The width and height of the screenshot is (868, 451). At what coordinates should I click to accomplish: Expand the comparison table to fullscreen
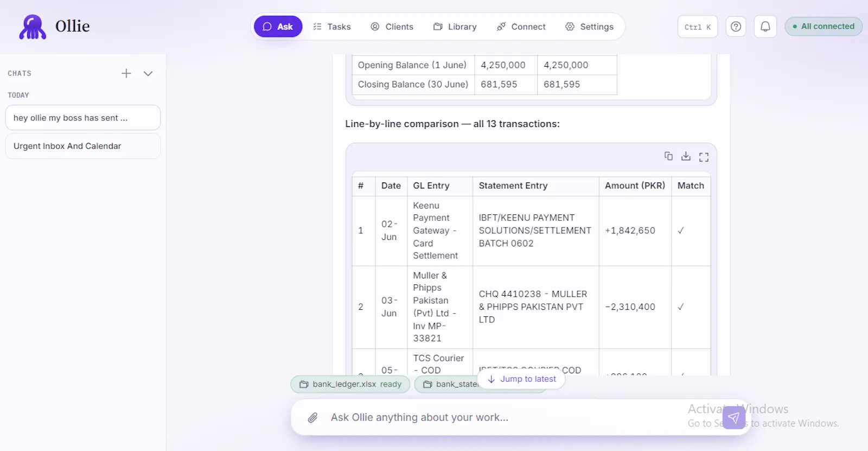[704, 157]
